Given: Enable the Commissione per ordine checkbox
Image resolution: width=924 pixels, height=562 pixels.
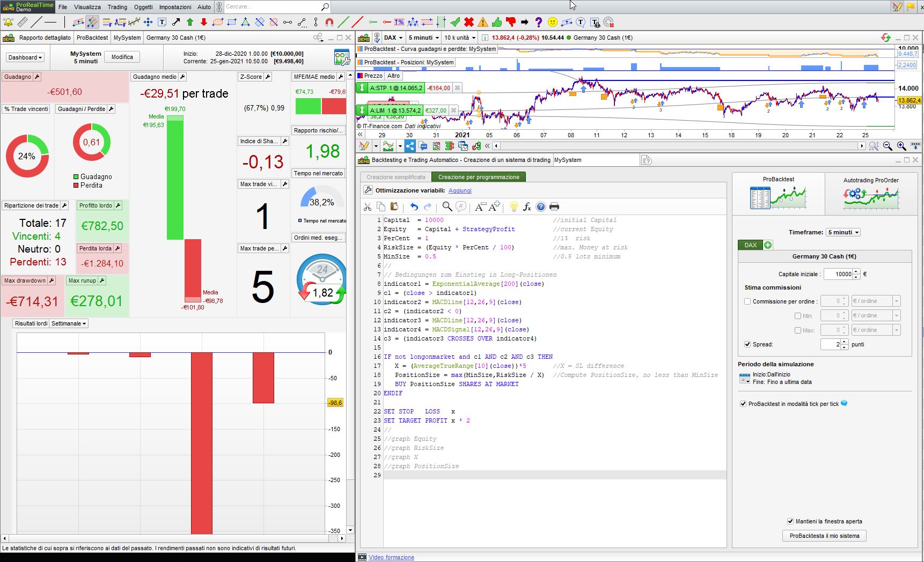Looking at the screenshot, I should 747,301.
